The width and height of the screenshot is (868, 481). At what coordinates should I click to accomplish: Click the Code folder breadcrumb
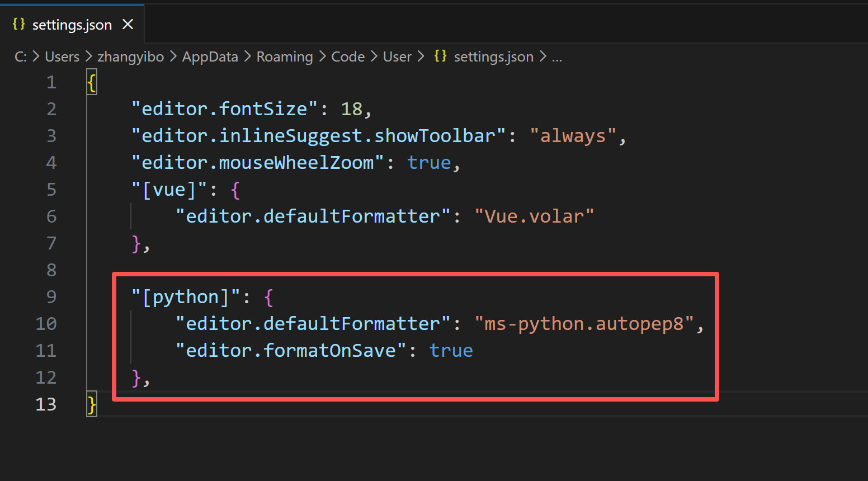coord(348,56)
